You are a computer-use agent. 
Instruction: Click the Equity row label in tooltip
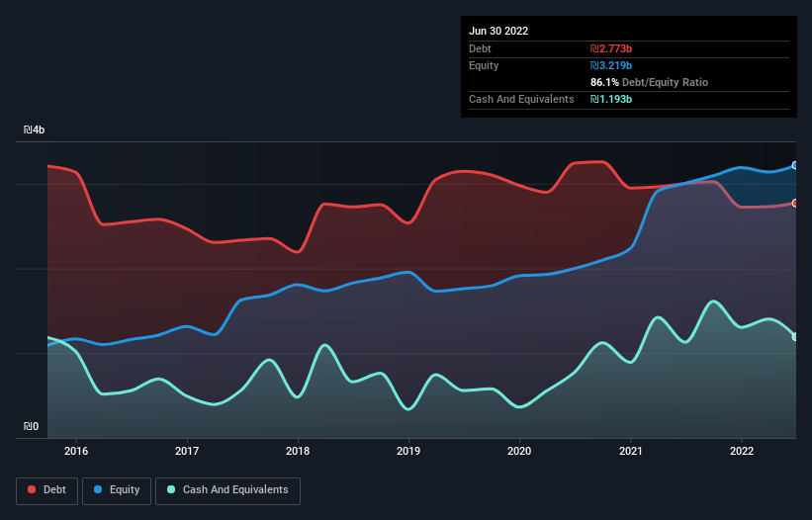coord(484,65)
